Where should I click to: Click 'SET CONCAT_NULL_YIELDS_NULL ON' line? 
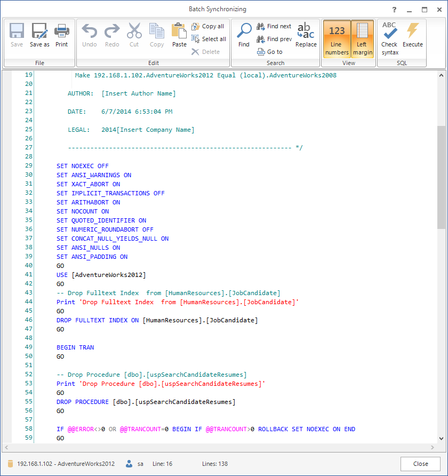point(113,239)
